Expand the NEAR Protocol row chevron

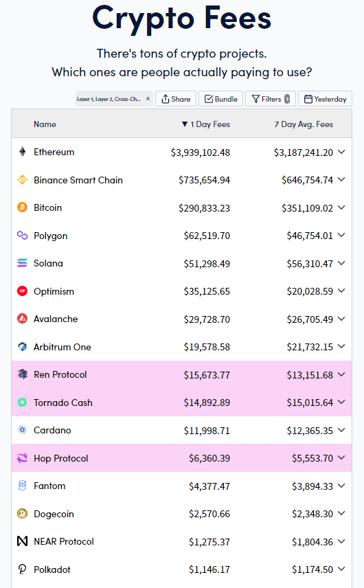pos(341,541)
